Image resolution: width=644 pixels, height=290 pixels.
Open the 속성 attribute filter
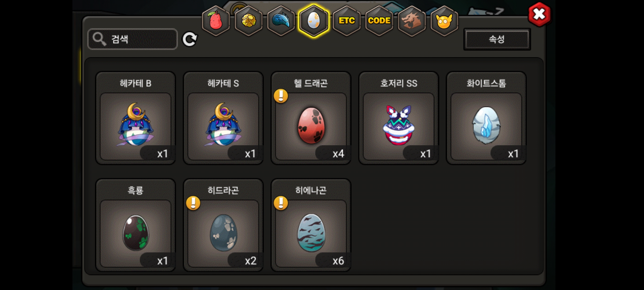(497, 39)
